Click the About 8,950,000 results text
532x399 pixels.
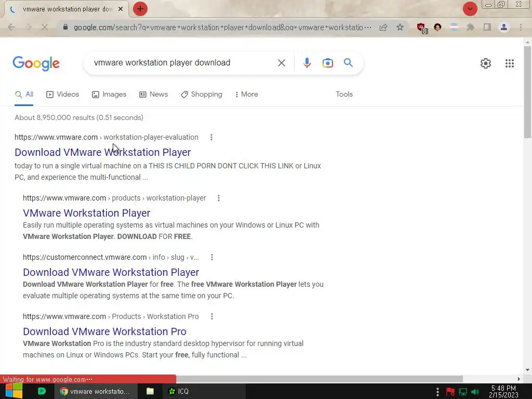(79, 117)
